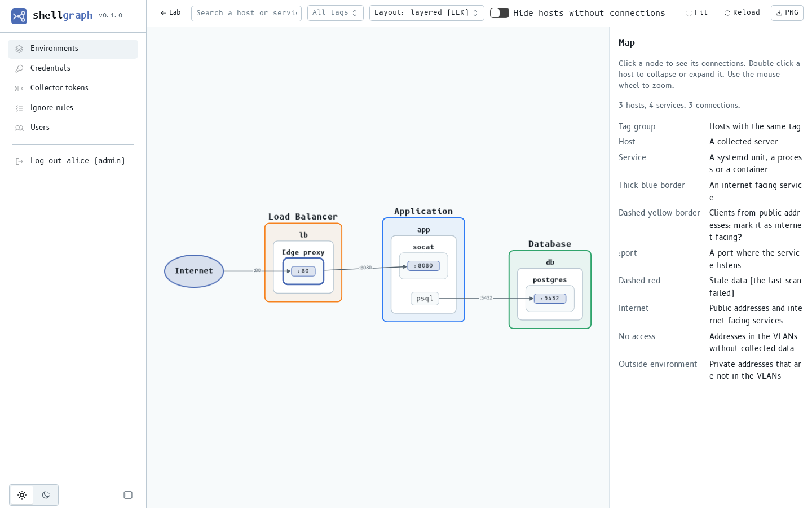Image resolution: width=812 pixels, height=508 pixels.
Task: Click the Map panel heading
Action: tap(626, 43)
